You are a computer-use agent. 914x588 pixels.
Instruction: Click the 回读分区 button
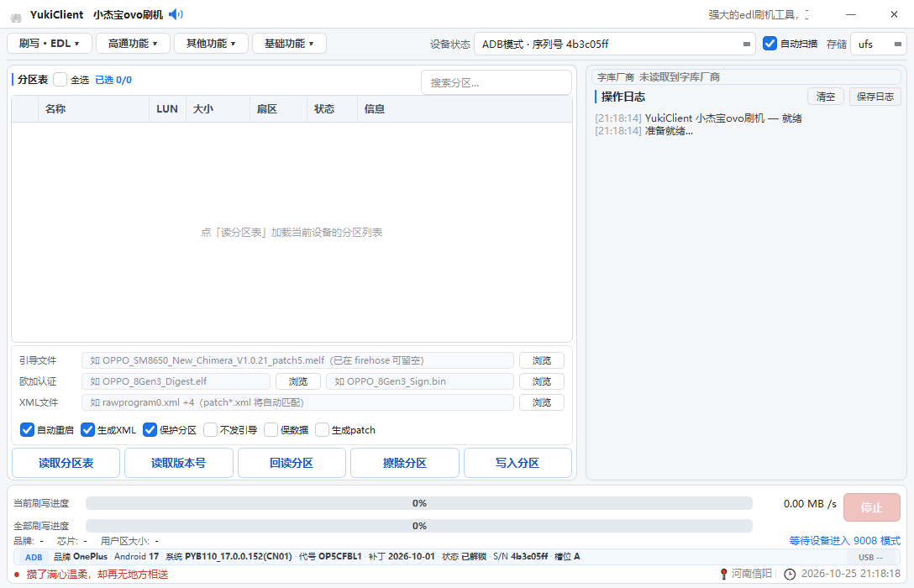click(x=292, y=464)
